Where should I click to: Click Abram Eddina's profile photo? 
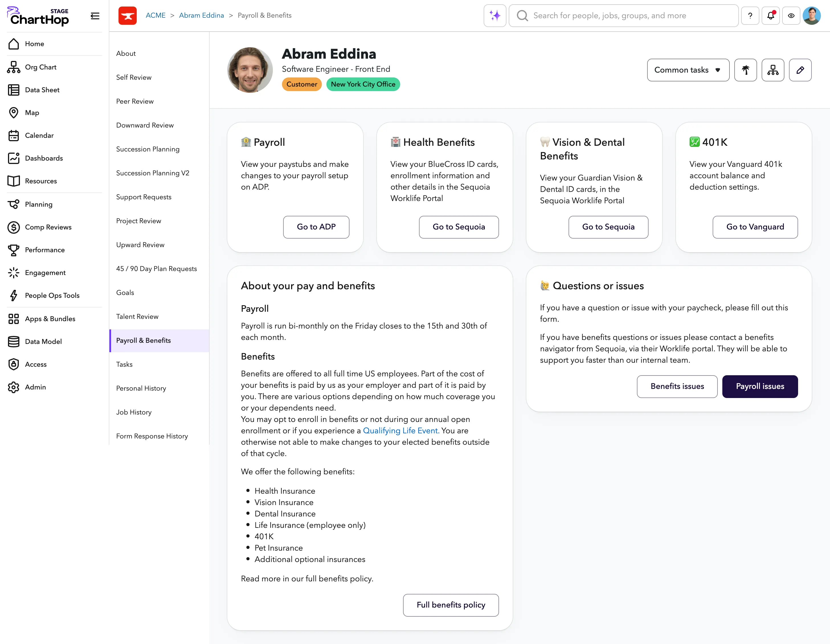click(250, 70)
